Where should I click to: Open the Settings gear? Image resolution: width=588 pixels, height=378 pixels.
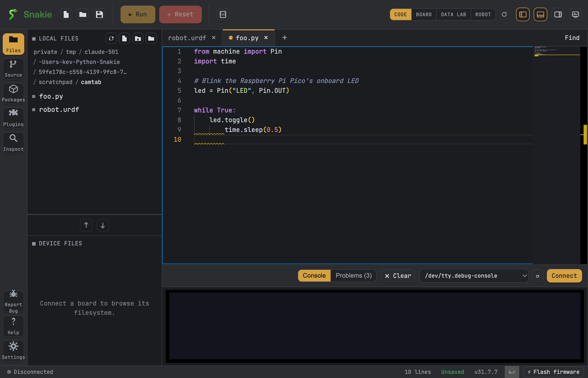pos(13,351)
